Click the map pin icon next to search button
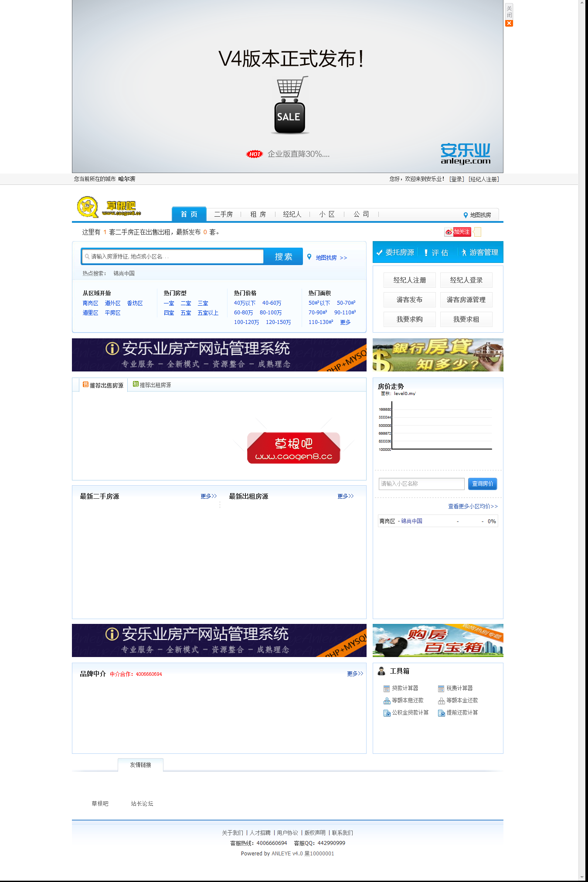 point(309,257)
